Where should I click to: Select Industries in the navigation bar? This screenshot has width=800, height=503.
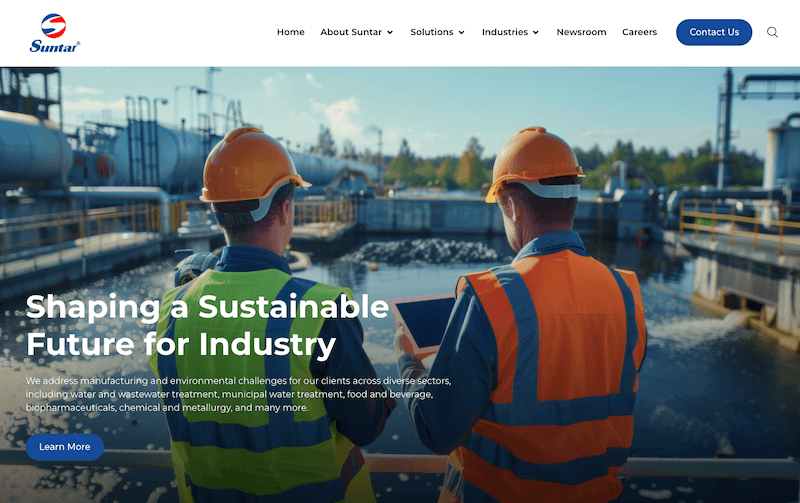click(505, 32)
